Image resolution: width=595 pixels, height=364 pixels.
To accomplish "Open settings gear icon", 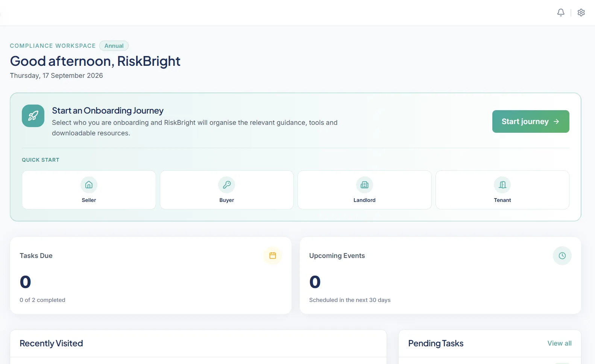I will point(581,12).
